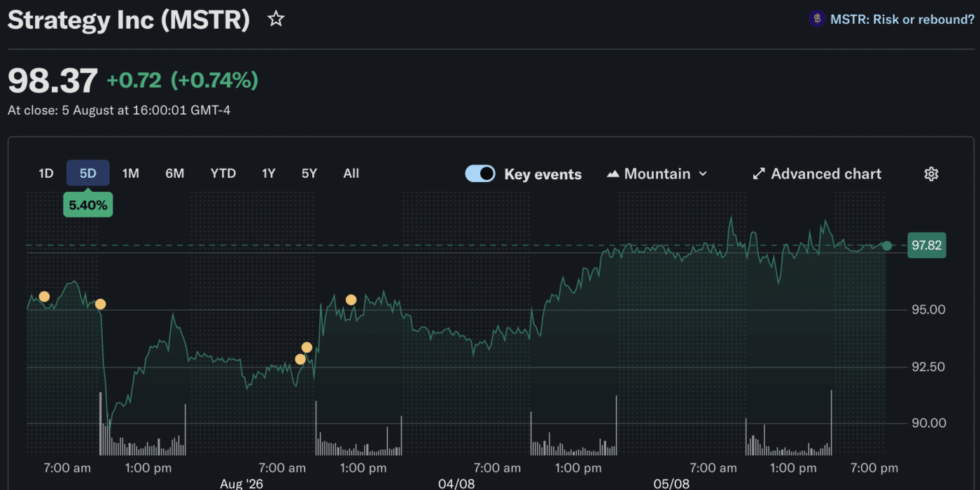Select the 5Y time range
The height and width of the screenshot is (490, 980).
pos(309,173)
